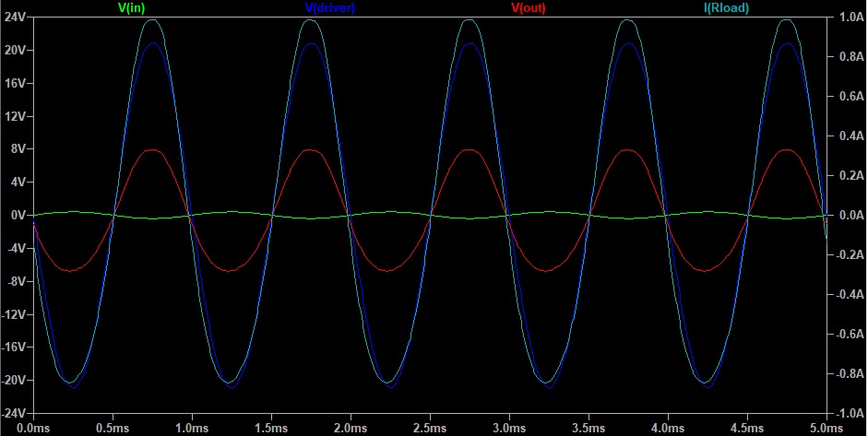868x436 pixels.
Task: Click the 0.4A current axis label
Action: tap(850, 136)
